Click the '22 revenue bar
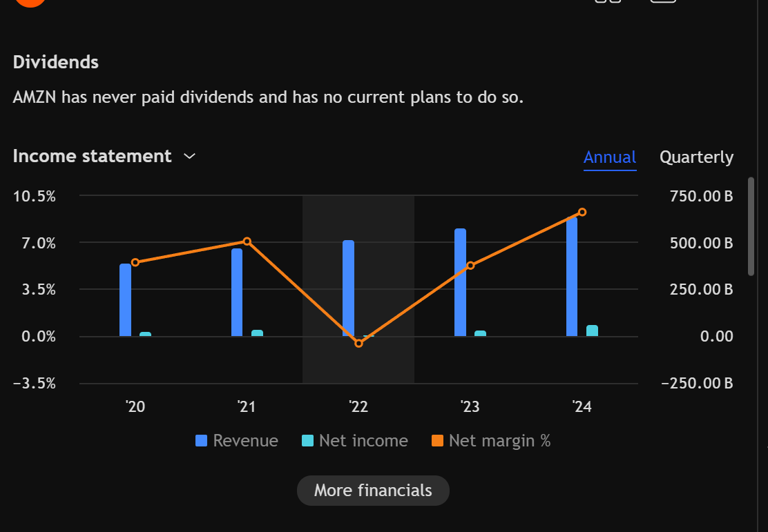 (x=348, y=288)
